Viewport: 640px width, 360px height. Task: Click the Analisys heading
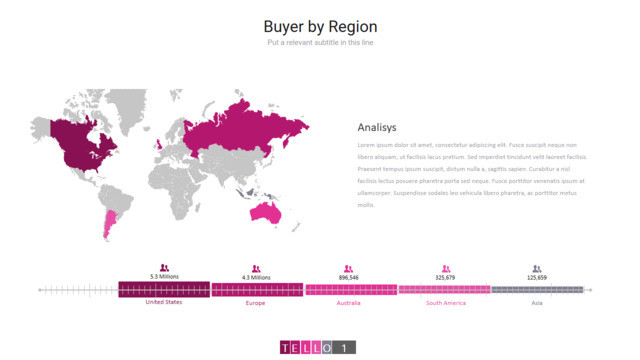coord(377,127)
